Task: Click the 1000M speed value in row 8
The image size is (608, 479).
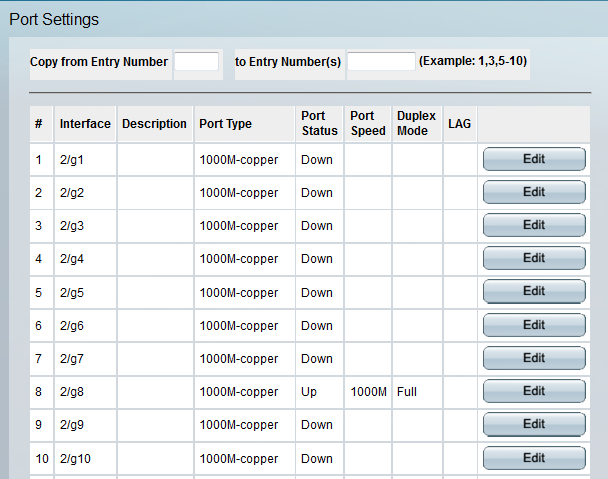Action: coord(368,392)
